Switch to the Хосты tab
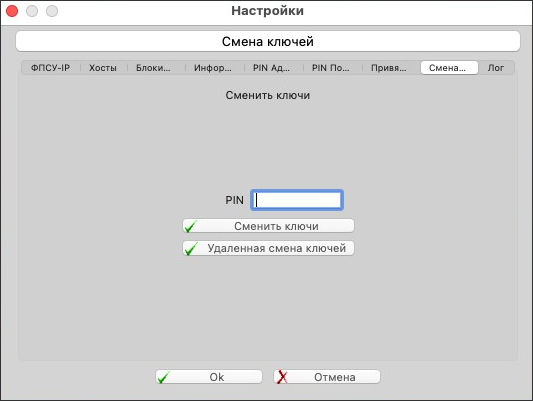This screenshot has height=401, width=533. click(103, 68)
